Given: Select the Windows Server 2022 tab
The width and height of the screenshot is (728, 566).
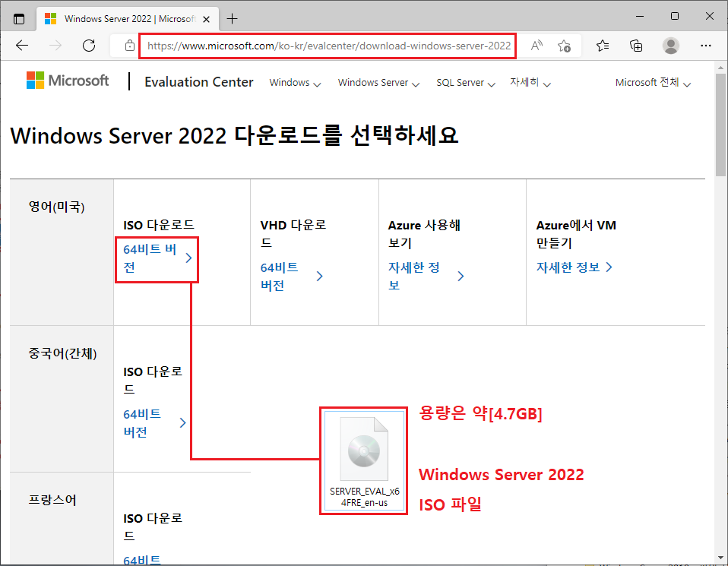Looking at the screenshot, I should click(x=128, y=19).
